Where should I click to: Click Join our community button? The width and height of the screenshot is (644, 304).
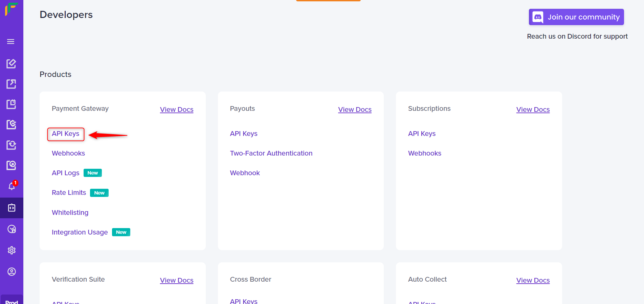(x=576, y=17)
